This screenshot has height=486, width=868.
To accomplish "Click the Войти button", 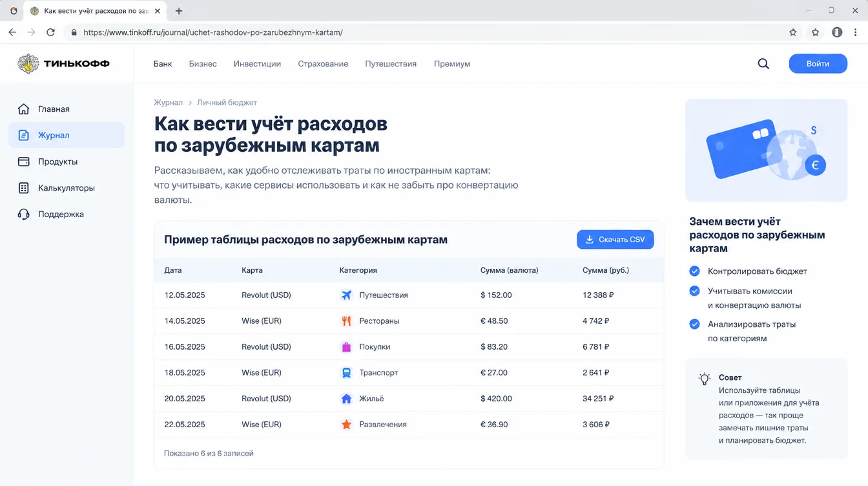I will pyautogui.click(x=818, y=64).
